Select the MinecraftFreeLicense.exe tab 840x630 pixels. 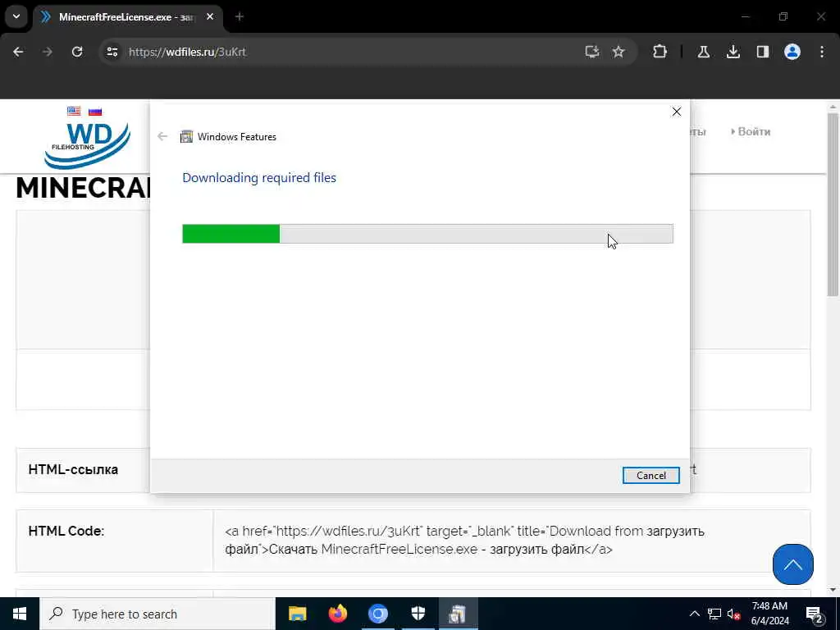126,17
